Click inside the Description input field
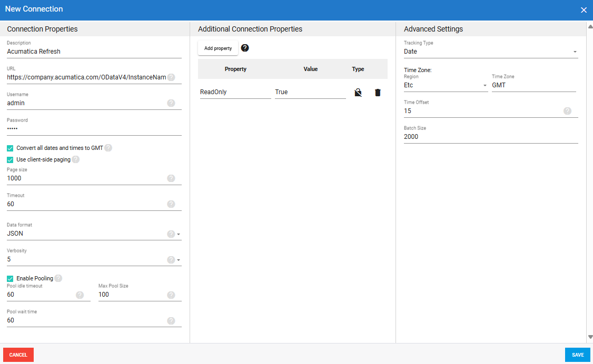Image resolution: width=593 pixels, height=364 pixels. click(79, 51)
